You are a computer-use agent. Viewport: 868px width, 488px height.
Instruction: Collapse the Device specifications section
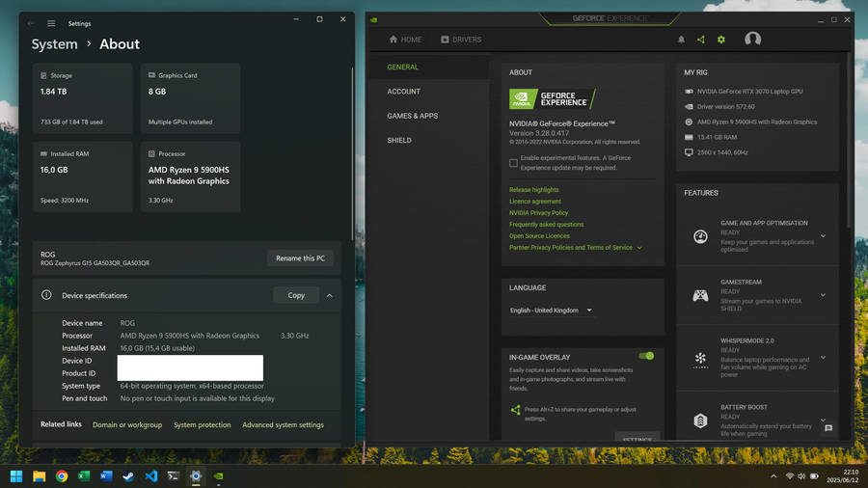coord(329,295)
